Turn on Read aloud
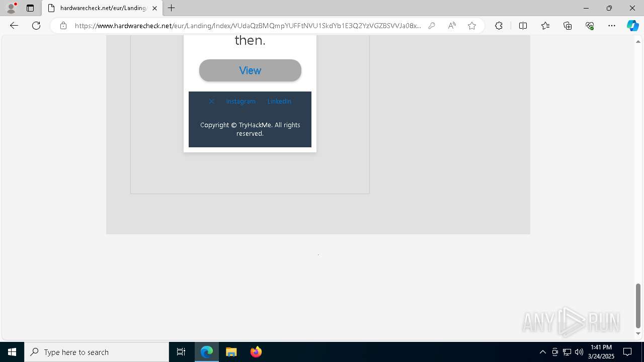The width and height of the screenshot is (644, 362). [452, 26]
